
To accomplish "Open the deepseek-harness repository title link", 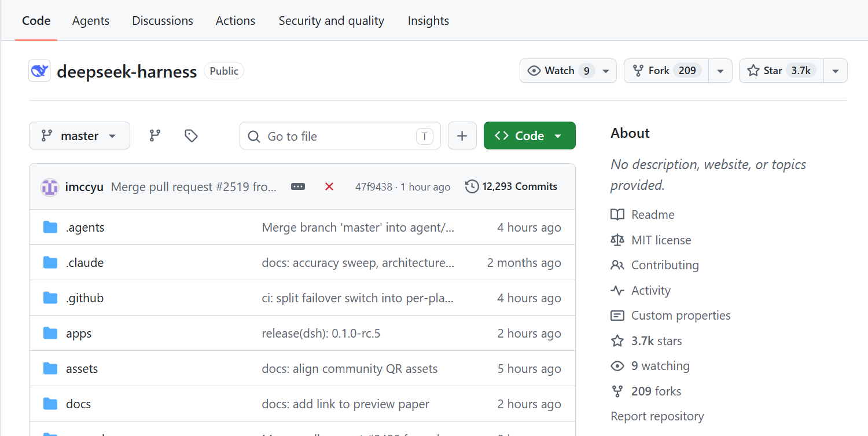I will coord(127,72).
